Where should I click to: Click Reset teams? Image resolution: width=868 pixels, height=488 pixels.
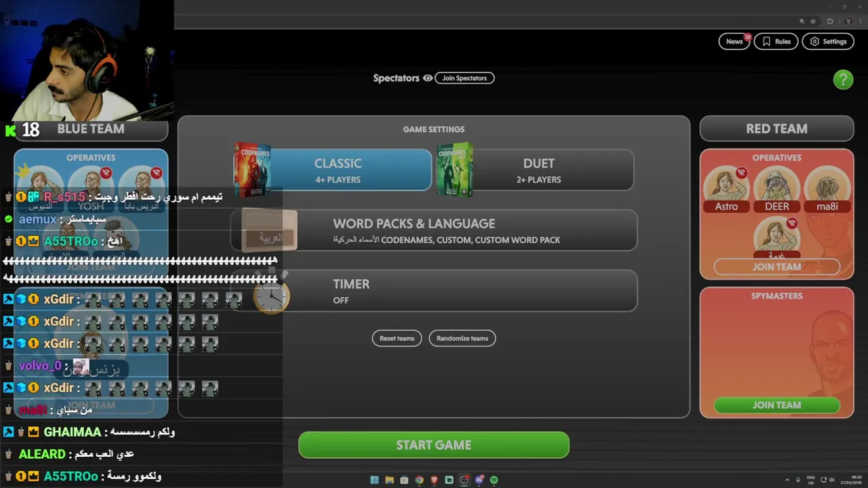(397, 338)
